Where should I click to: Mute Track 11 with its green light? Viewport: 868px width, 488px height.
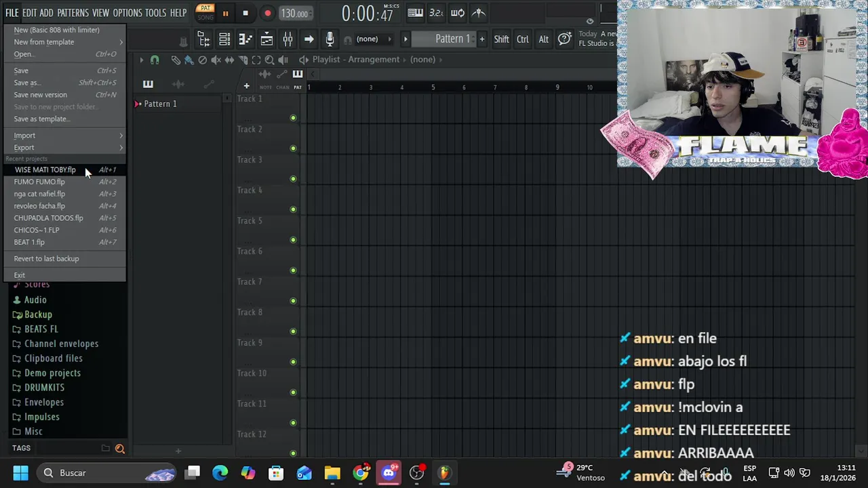tap(293, 423)
